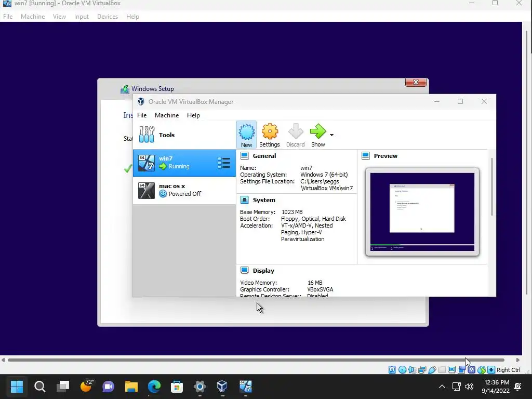This screenshot has width=532, height=399.
Task: Click the left arrow of horizontal scrollbar
Action: [3, 360]
